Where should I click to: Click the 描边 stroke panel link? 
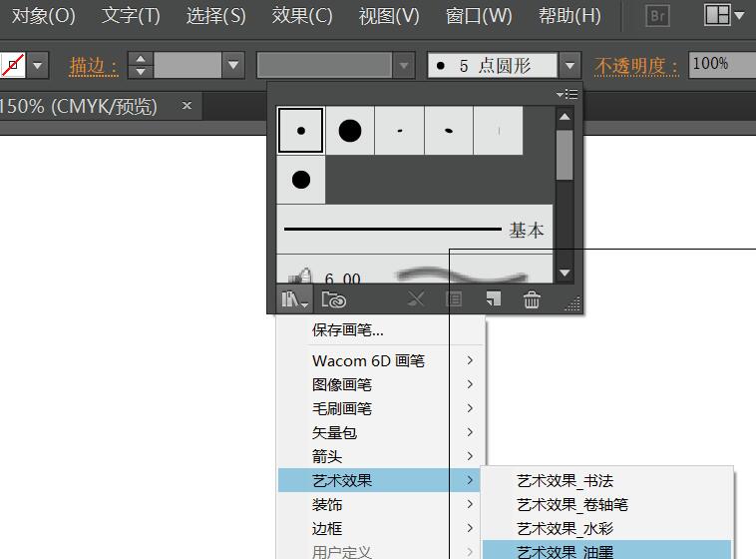coord(93,67)
